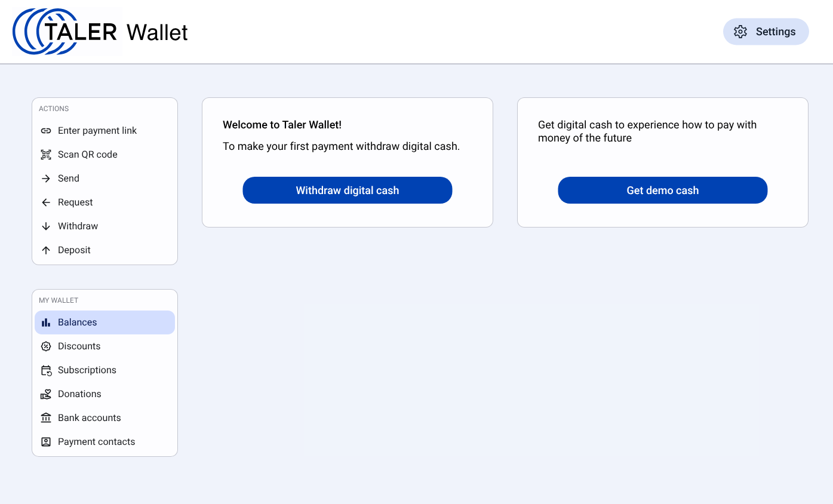
Task: Open Settings from the top bar
Action: (766, 32)
